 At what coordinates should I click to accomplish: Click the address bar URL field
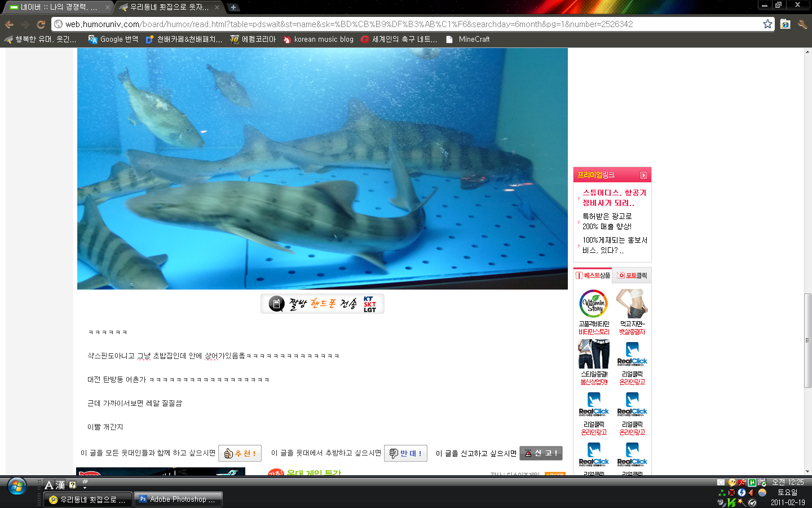click(412, 24)
